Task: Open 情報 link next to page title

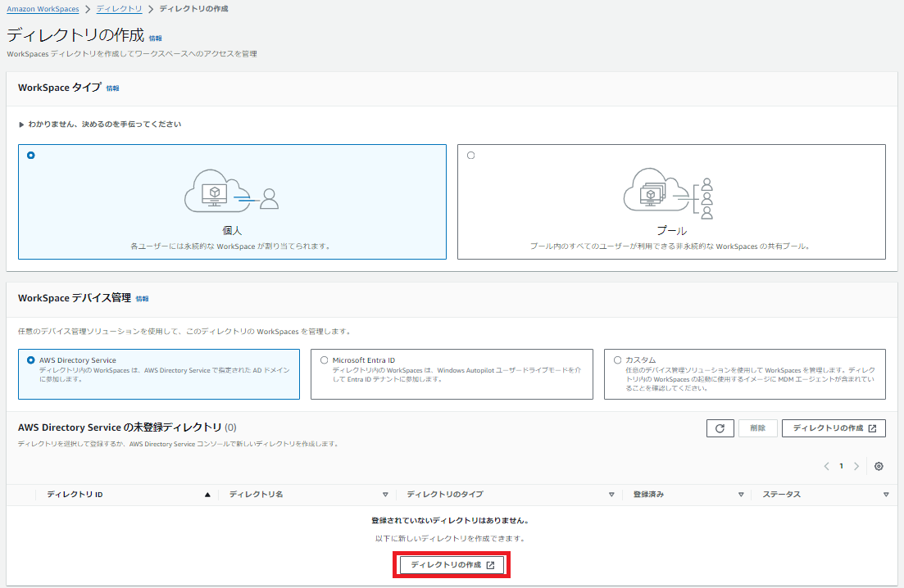Action: [155, 38]
